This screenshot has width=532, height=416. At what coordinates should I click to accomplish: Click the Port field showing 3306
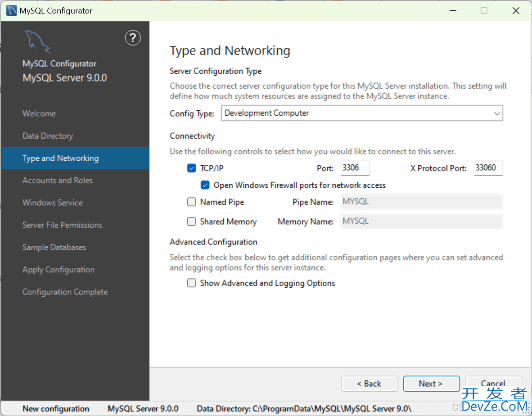[355, 168]
